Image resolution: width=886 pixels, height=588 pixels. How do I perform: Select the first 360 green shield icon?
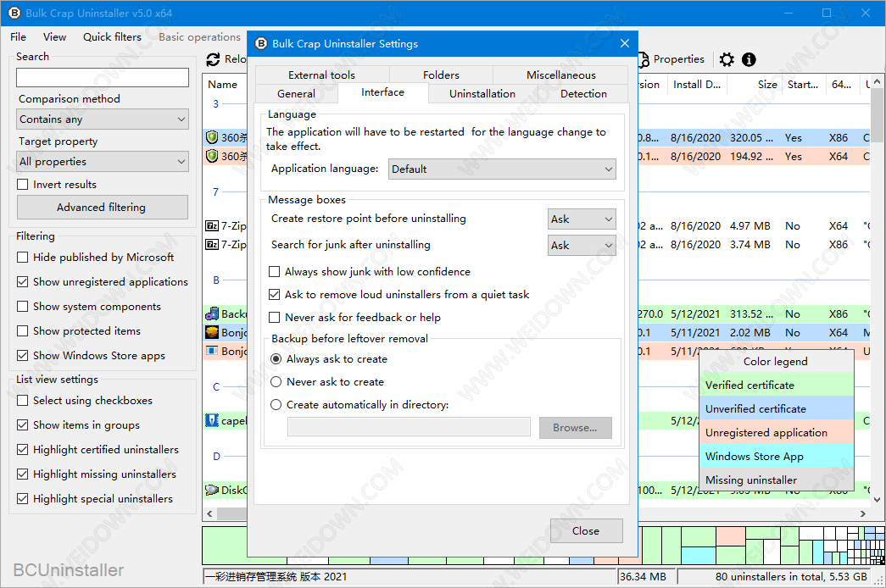[x=212, y=137]
